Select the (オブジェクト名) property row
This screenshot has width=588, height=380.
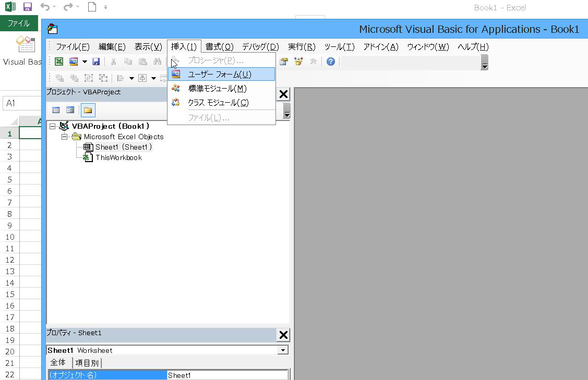(x=107, y=375)
